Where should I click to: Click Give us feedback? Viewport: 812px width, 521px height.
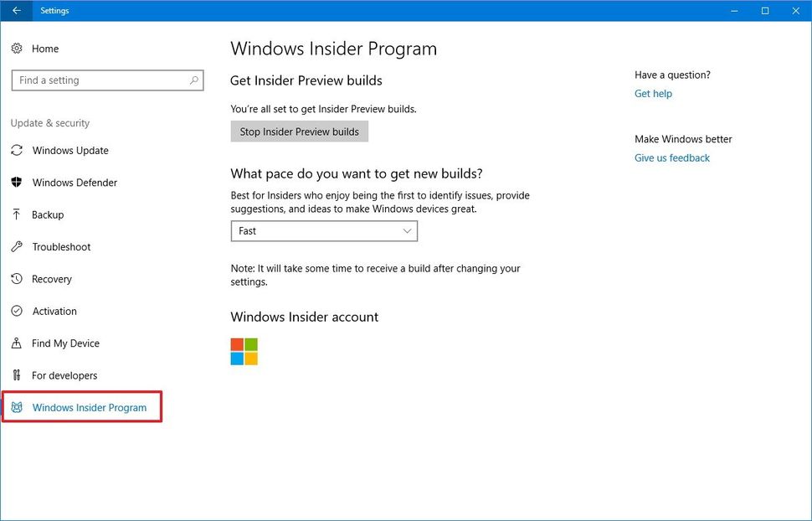(671, 157)
